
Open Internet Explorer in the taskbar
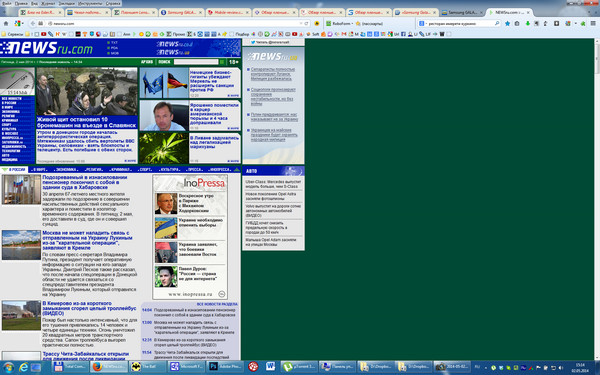23,367
